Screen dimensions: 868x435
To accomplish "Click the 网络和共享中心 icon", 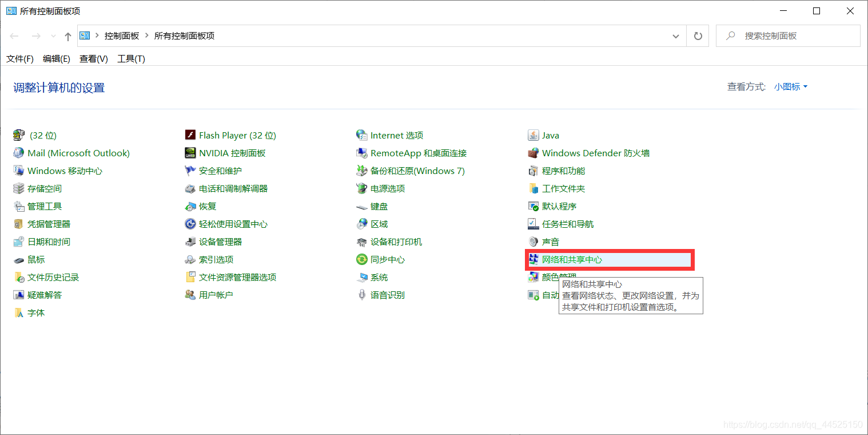I will (x=533, y=259).
